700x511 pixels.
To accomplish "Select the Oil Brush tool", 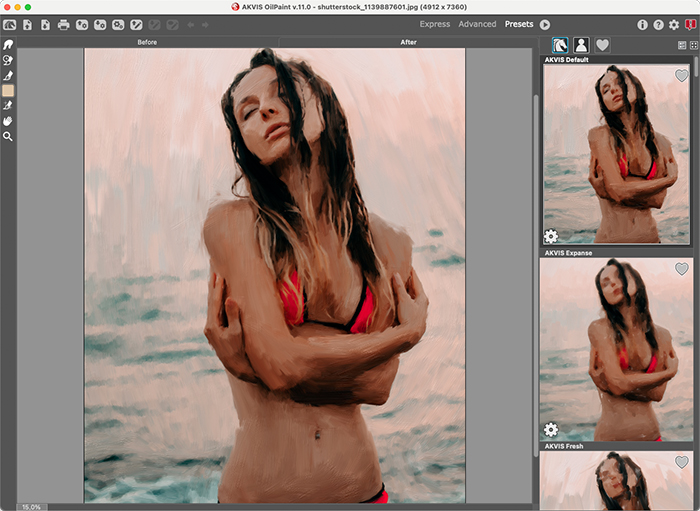I will pyautogui.click(x=8, y=75).
